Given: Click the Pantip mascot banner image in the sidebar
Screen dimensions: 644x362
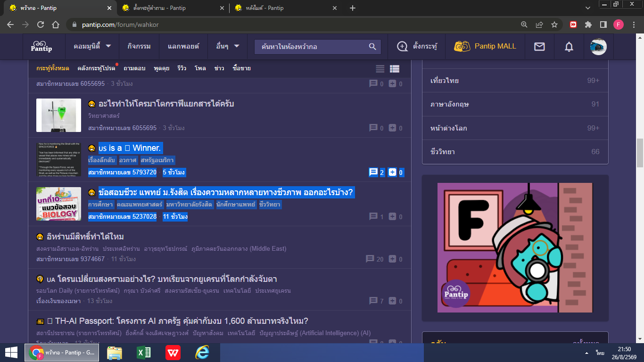Looking at the screenshot, I should click(x=515, y=248).
